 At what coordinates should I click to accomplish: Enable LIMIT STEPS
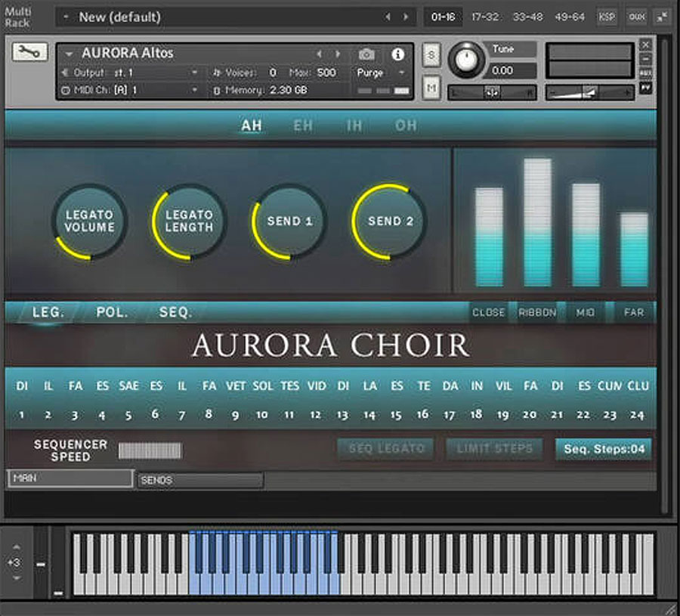(494, 448)
